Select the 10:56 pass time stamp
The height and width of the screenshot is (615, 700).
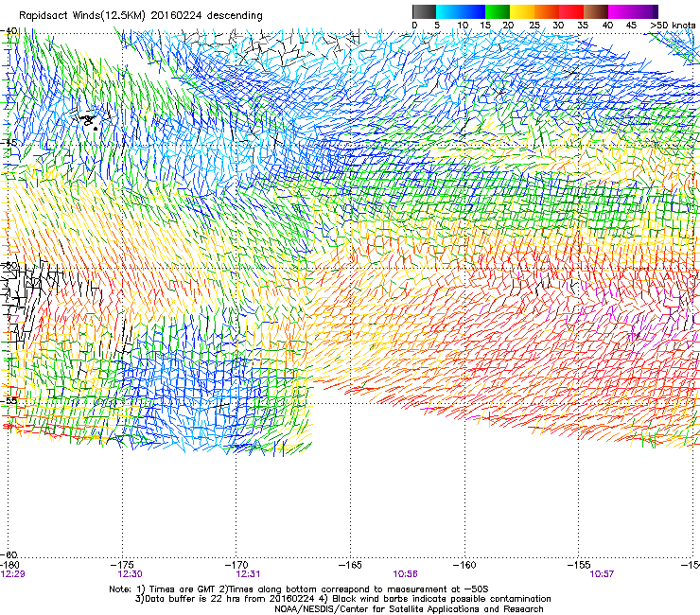coord(406,574)
